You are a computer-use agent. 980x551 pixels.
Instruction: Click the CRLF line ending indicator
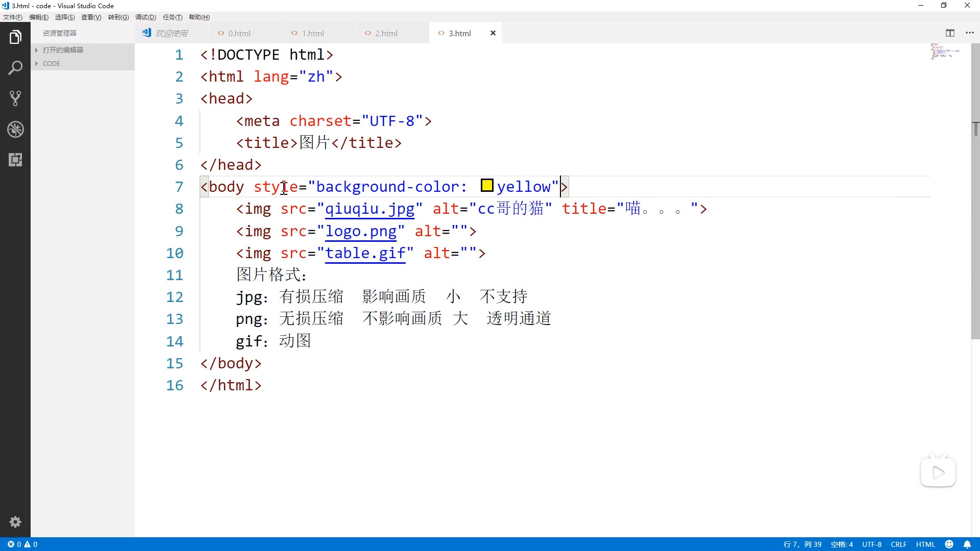coord(898,544)
